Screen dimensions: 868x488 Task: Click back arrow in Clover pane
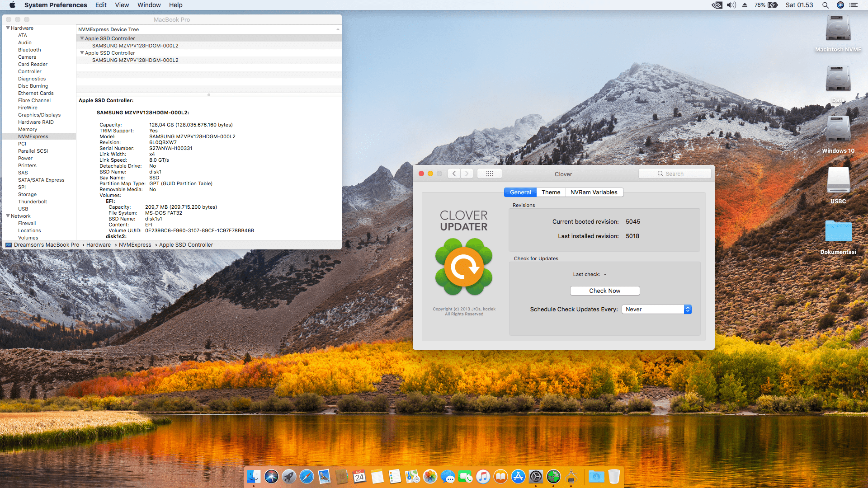[x=454, y=174]
